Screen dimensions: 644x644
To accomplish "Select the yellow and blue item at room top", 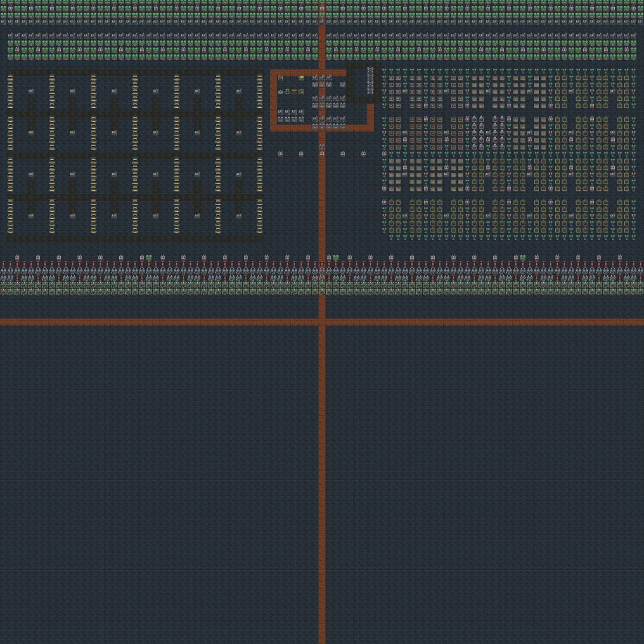I will click(x=301, y=79).
